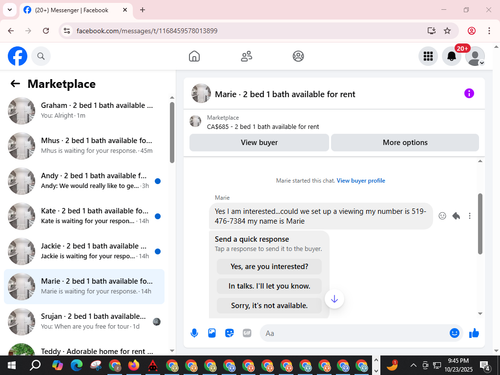Image resolution: width=500 pixels, height=375 pixels.
Task: Send quick response 'Sorry, it's not available.'
Action: (x=269, y=305)
